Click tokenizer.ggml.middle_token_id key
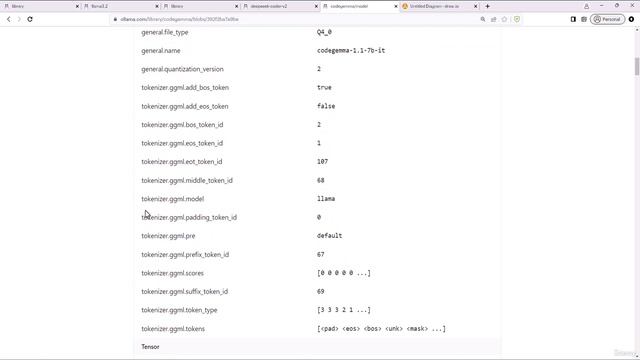 187,180
